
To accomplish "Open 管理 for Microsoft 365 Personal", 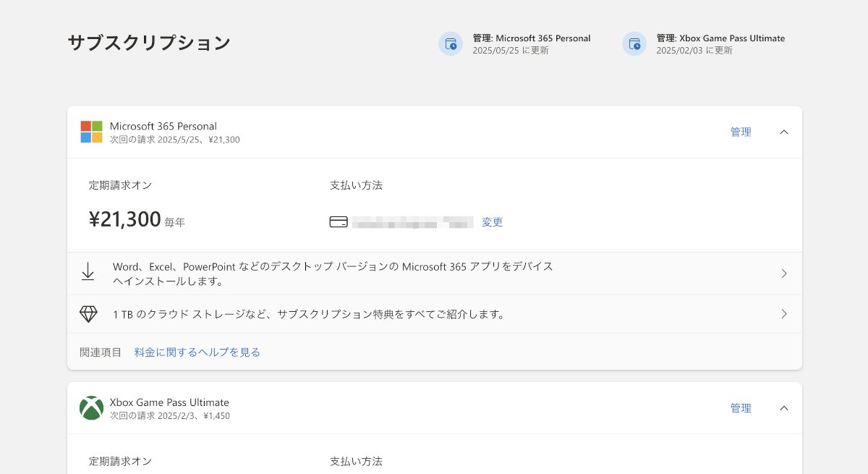I will [x=741, y=132].
